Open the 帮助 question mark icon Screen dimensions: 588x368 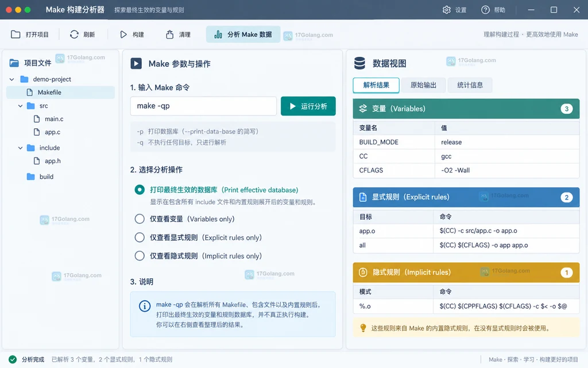[x=485, y=10]
